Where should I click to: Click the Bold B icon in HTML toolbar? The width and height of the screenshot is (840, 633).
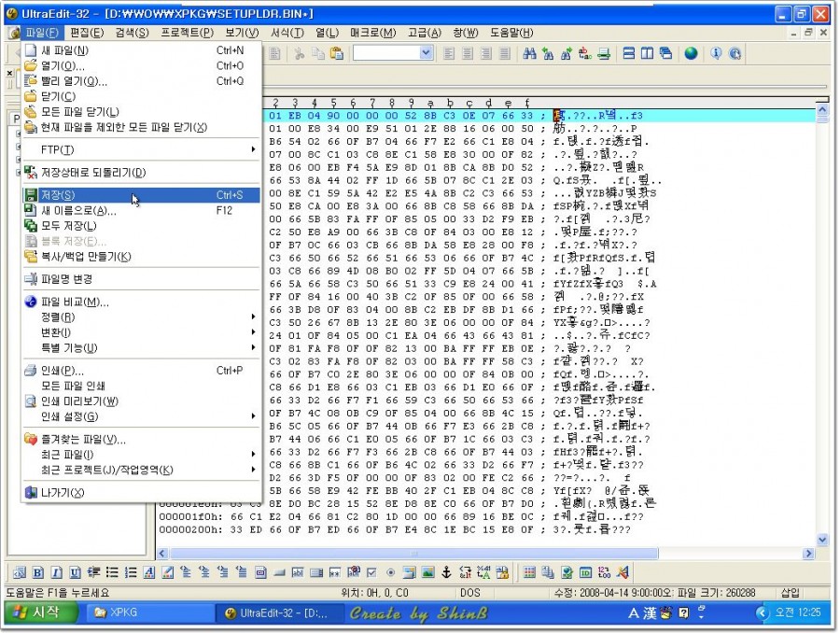pyautogui.click(x=38, y=572)
